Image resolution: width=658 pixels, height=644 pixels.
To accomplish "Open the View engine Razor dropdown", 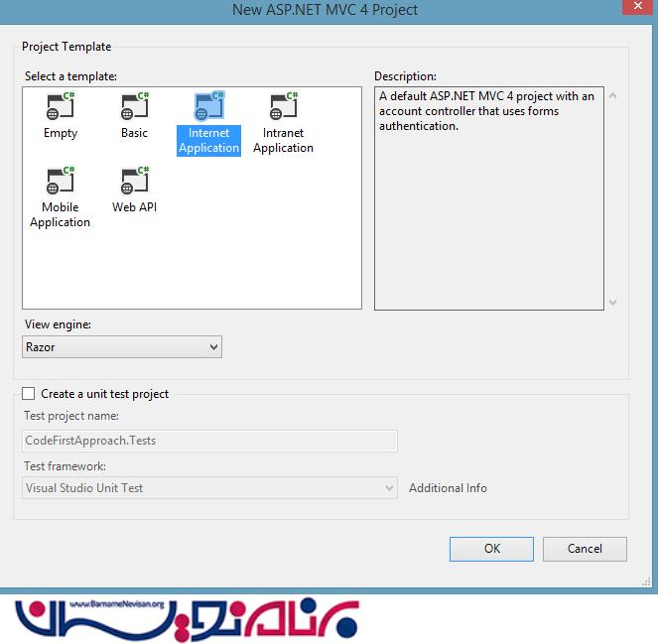I will (122, 347).
